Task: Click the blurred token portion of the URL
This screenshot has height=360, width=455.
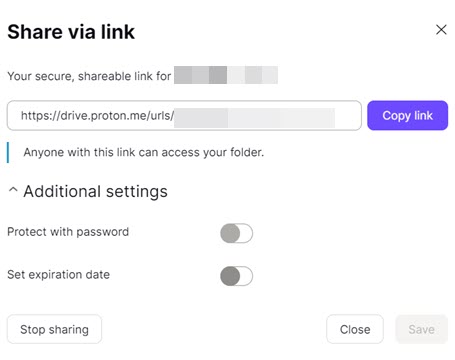Action: (254, 117)
